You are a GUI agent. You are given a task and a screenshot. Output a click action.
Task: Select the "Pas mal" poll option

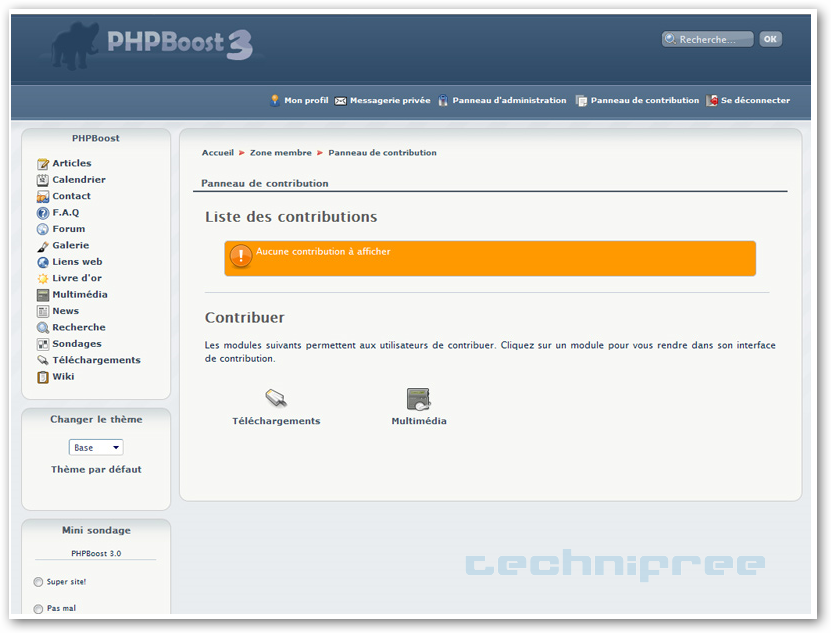tap(39, 609)
